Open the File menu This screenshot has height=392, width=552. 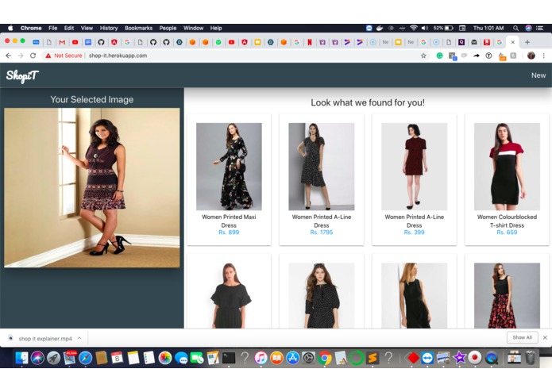click(52, 28)
